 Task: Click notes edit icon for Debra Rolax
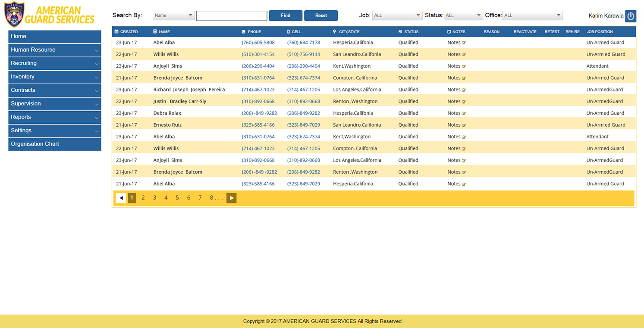[464, 113]
